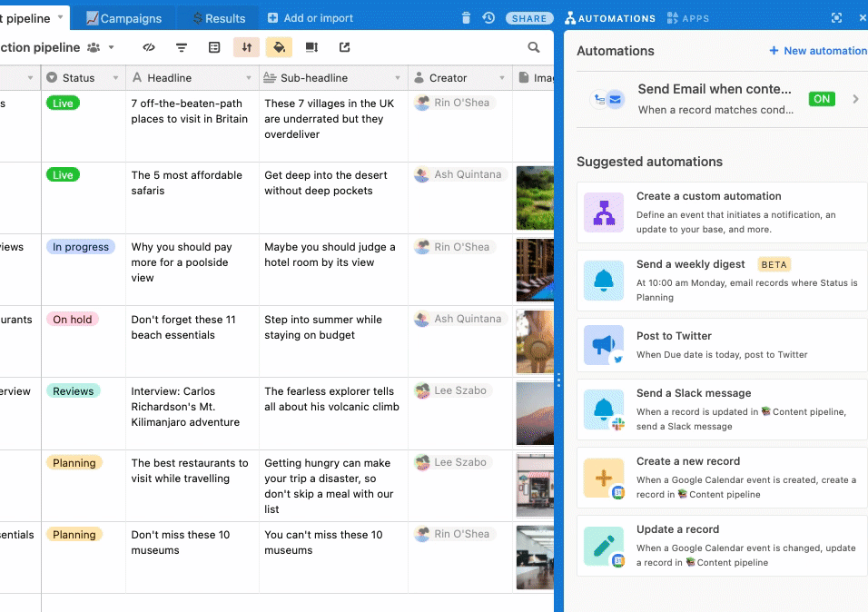Open the AUTOMATIONS panel tab
Viewport: 868px width, 612px height.
coord(610,18)
